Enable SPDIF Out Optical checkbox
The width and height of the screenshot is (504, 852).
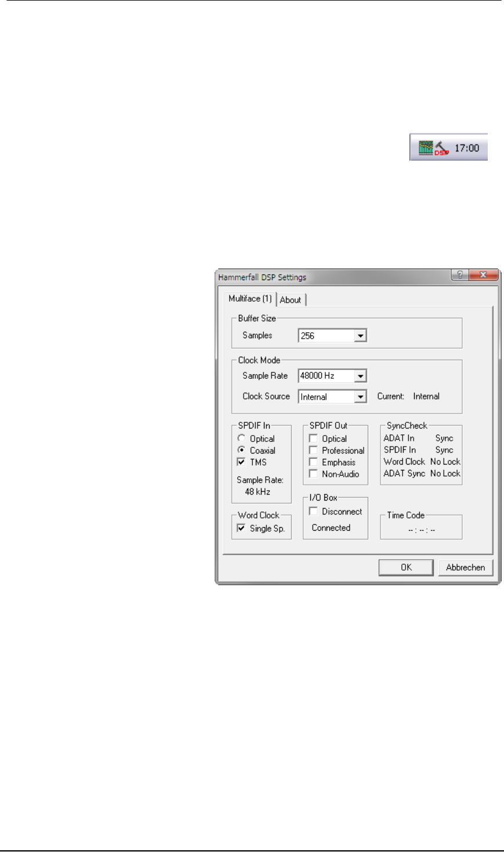point(313,438)
